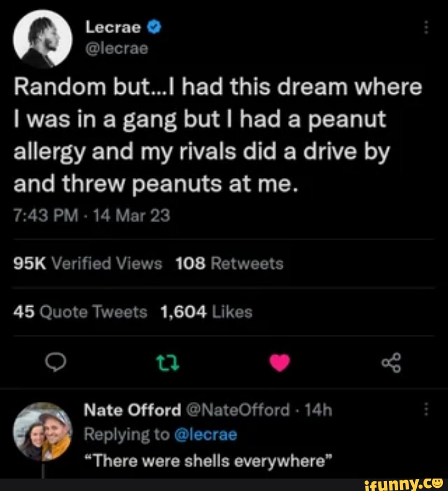Click the @lecrae mention in Replying to
The width and height of the screenshot is (448, 491).
coord(205,434)
